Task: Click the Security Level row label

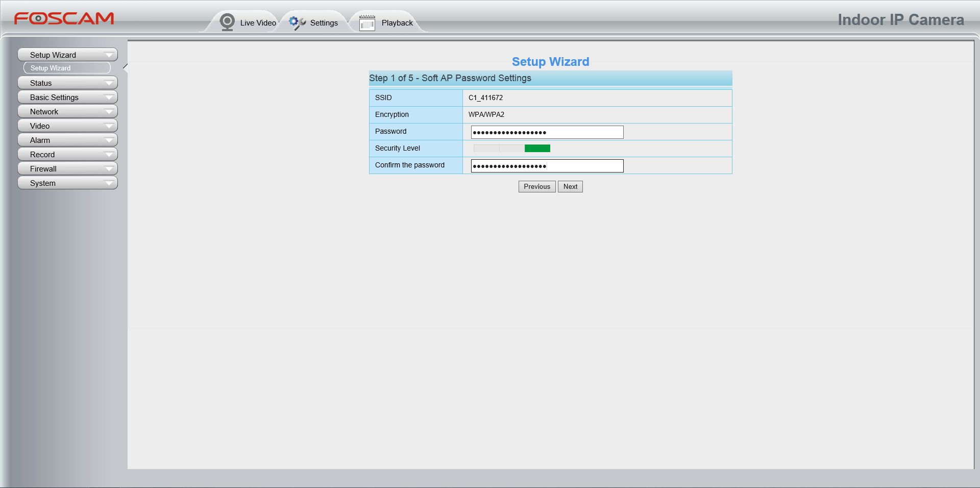Action: (398, 149)
